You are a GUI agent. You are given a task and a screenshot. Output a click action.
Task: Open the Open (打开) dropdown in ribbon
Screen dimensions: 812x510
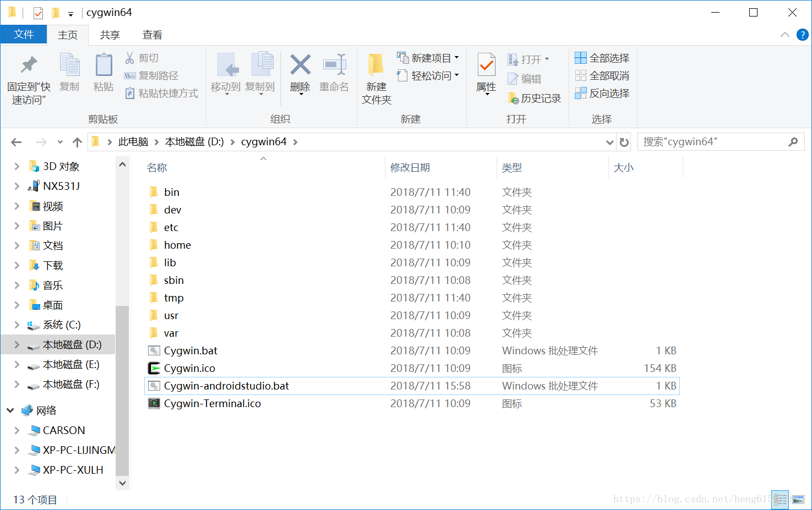pyautogui.click(x=528, y=59)
